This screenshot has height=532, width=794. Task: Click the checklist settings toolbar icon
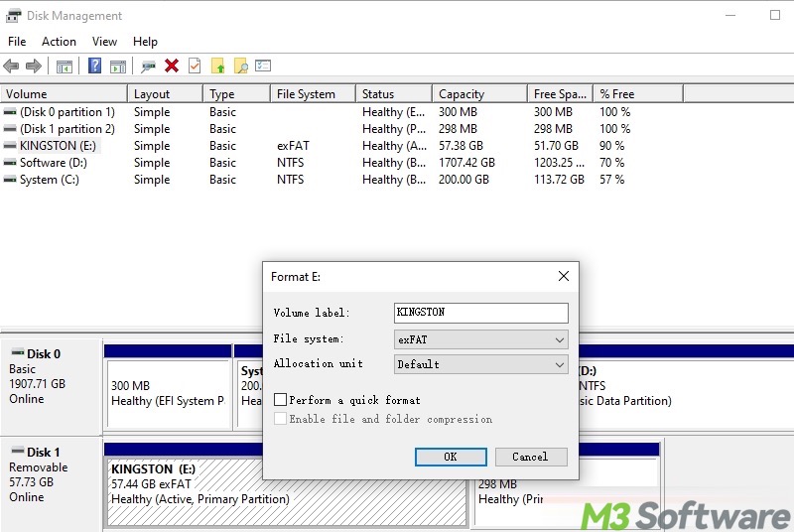tap(263, 66)
